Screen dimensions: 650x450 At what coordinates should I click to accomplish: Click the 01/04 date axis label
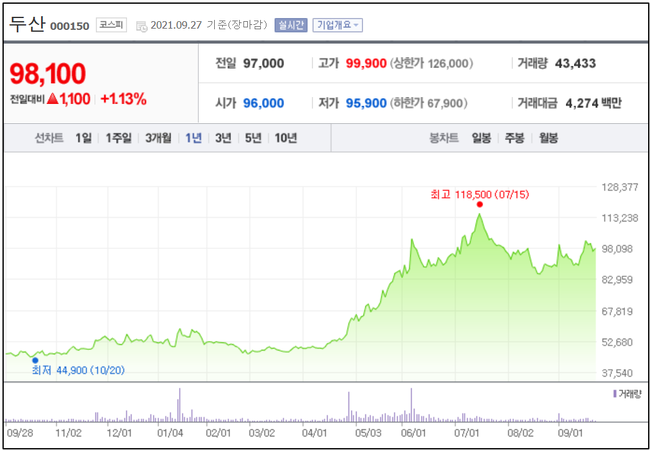point(170,433)
